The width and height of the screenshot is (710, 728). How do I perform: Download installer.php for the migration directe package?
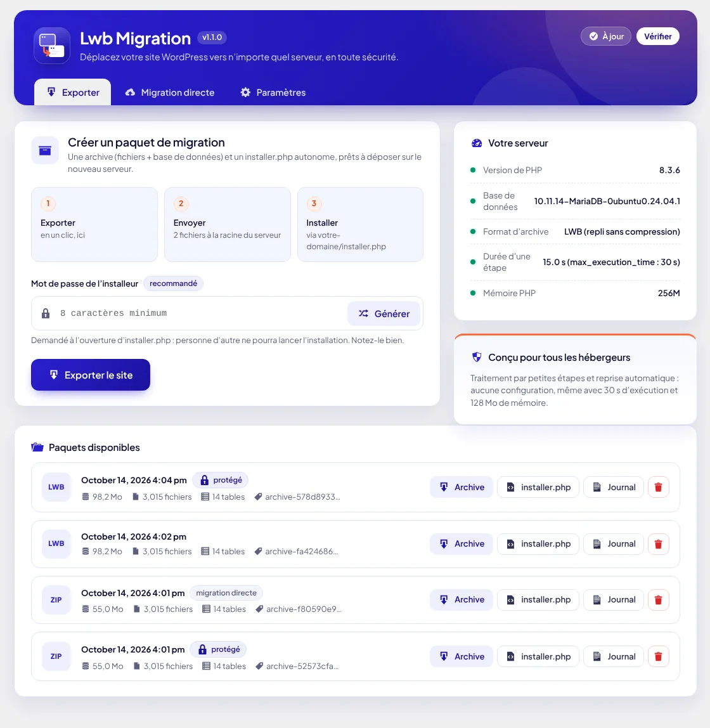538,599
